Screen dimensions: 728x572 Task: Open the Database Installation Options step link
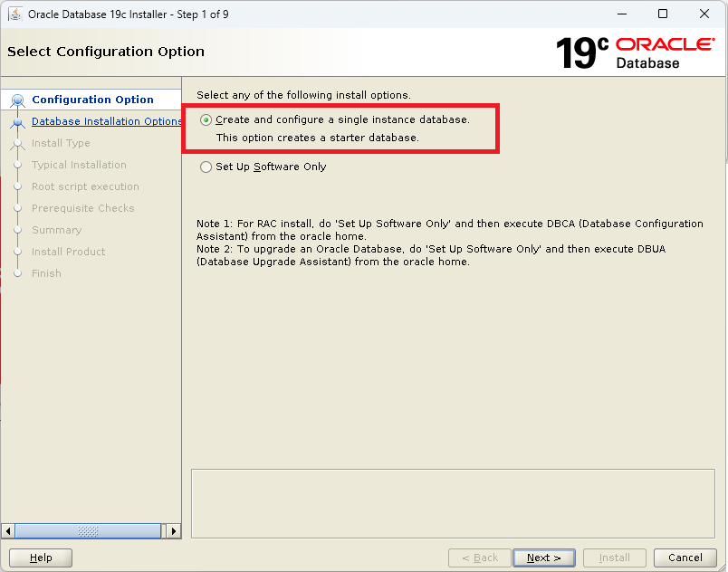click(x=106, y=121)
